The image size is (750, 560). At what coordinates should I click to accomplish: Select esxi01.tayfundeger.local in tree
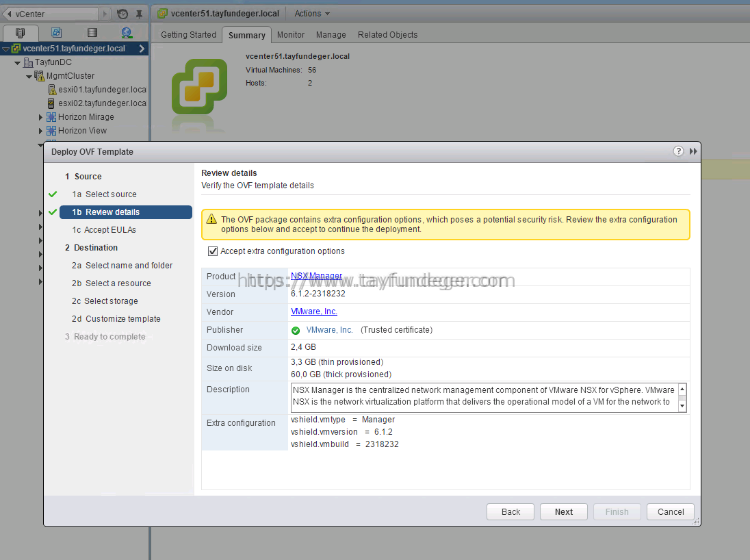click(x=102, y=90)
